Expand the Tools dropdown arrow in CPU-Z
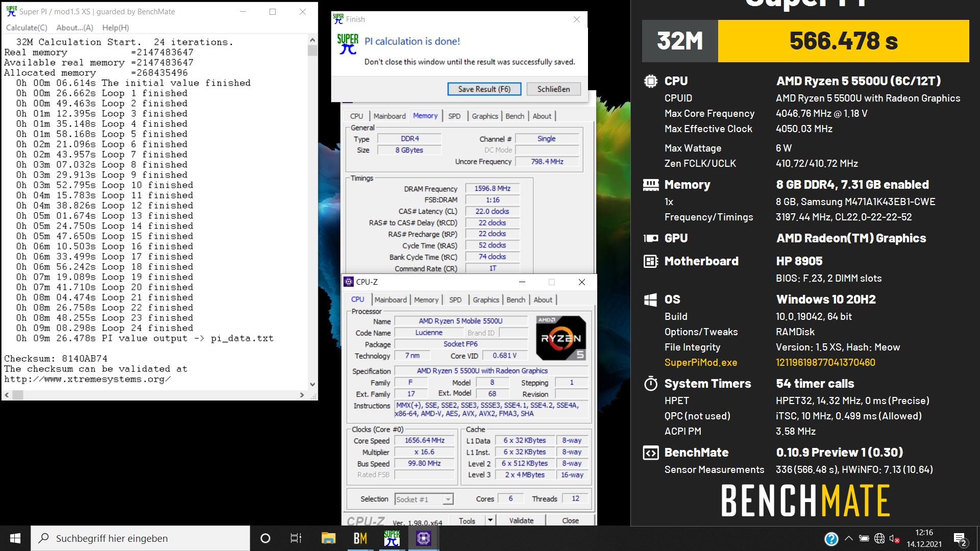Screen dimensions: 980x551 pos(490,521)
